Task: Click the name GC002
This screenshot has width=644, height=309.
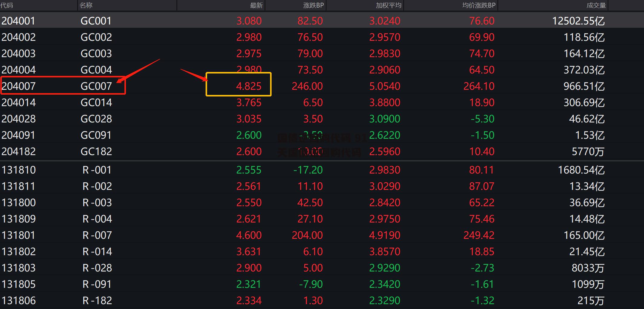Action: (96, 37)
